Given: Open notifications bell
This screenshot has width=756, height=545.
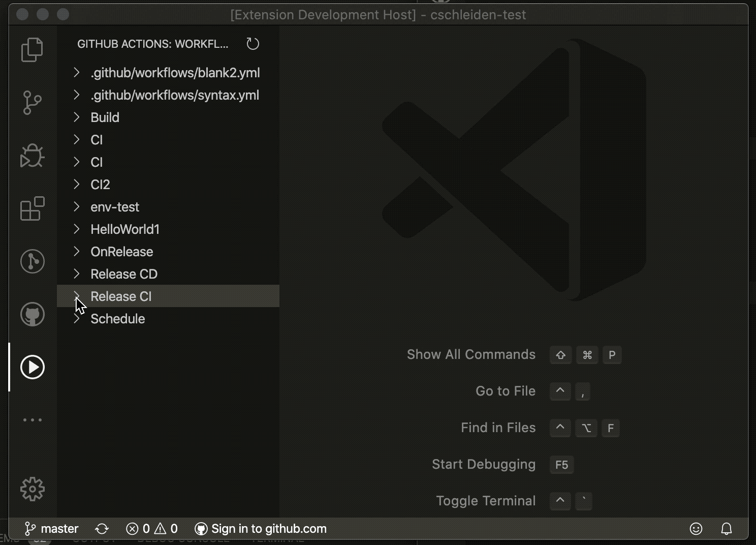Looking at the screenshot, I should pos(727,529).
